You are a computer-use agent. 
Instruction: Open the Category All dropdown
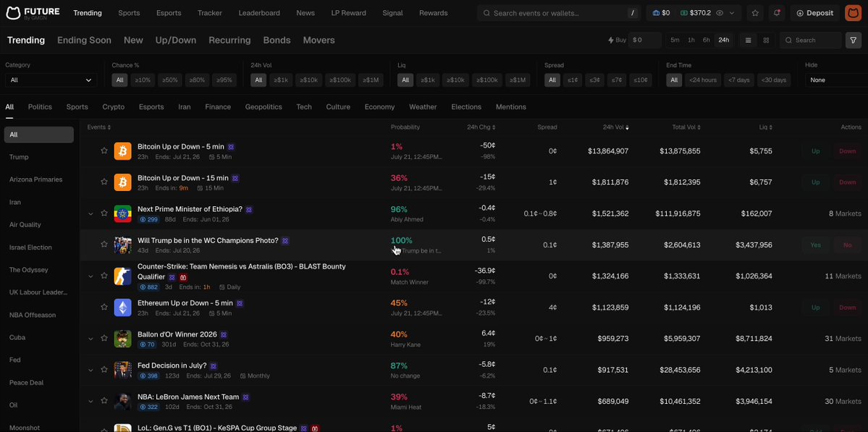coord(51,80)
